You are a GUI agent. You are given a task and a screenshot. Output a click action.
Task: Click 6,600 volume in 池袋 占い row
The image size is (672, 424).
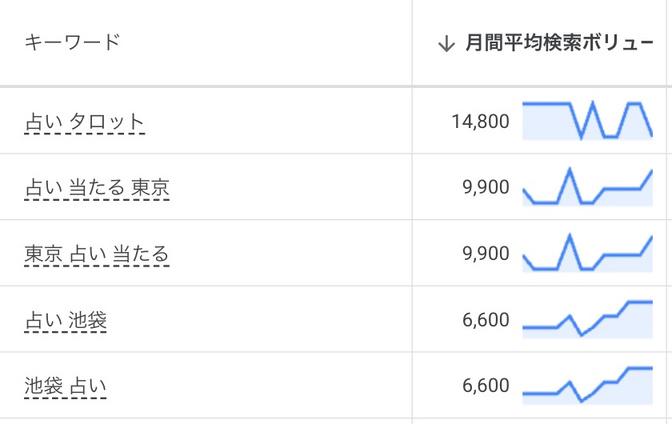[486, 386]
